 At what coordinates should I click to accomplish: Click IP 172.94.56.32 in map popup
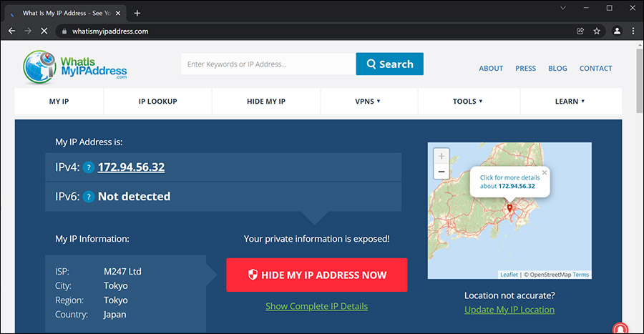tap(516, 186)
